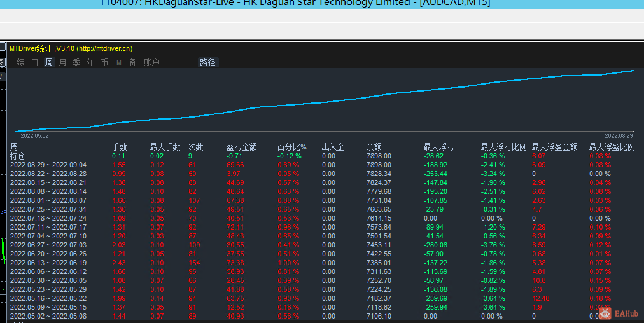Viewport: 644px width, 323px height.
Task: Click the 2022.05.02 chart start date label
Action: [34, 136]
